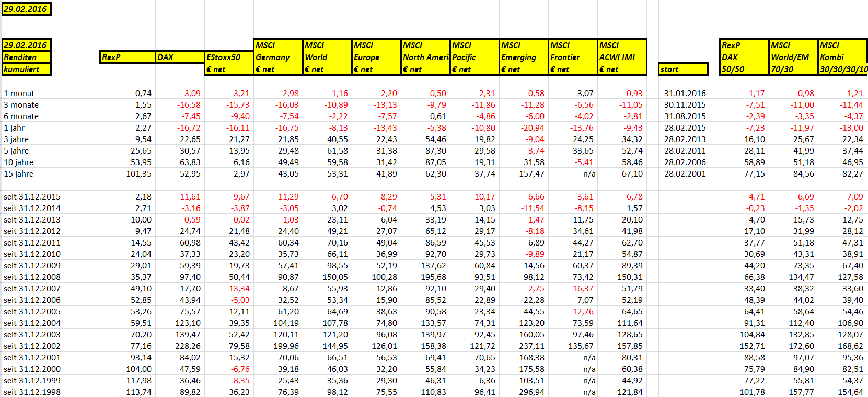Select the 'seit 31.12.2002' row label
Image resolution: width=868 pixels, height=397 pixels.
click(x=32, y=346)
